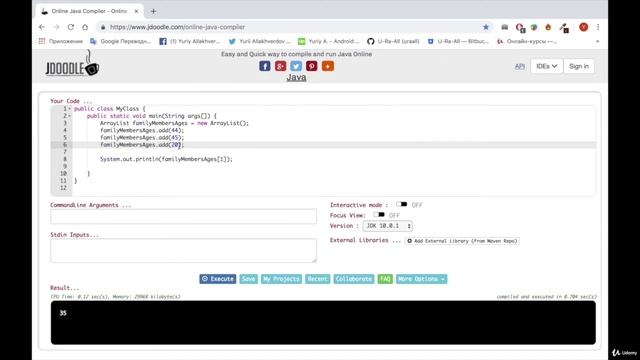
Task: Reload the page
Action: click(71, 27)
